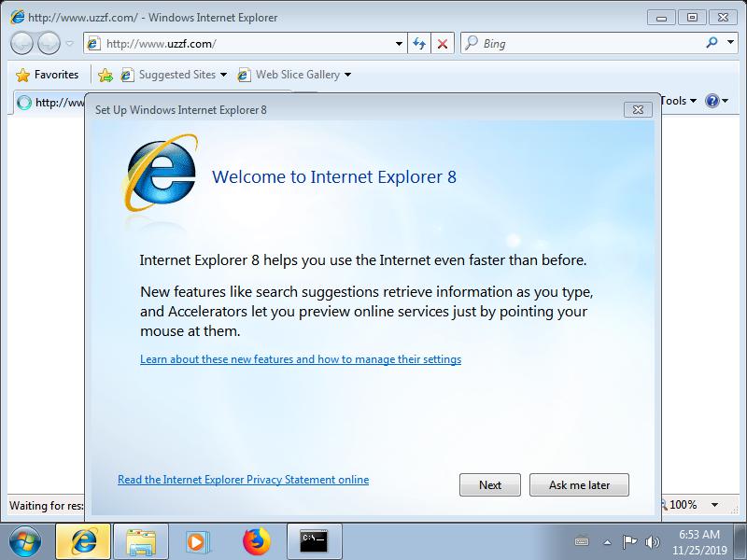Screen dimensions: 747x560
Task: Open the Tools menu in the command bar
Action: coord(679,101)
